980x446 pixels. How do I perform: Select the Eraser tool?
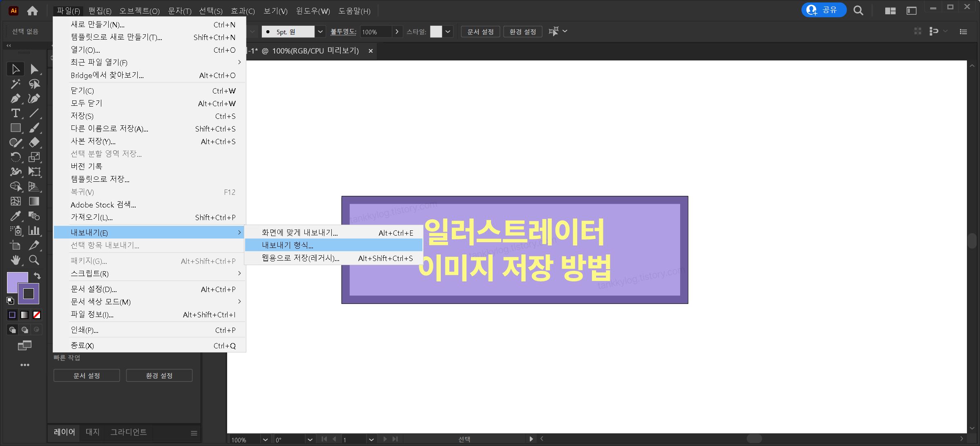[x=34, y=143]
